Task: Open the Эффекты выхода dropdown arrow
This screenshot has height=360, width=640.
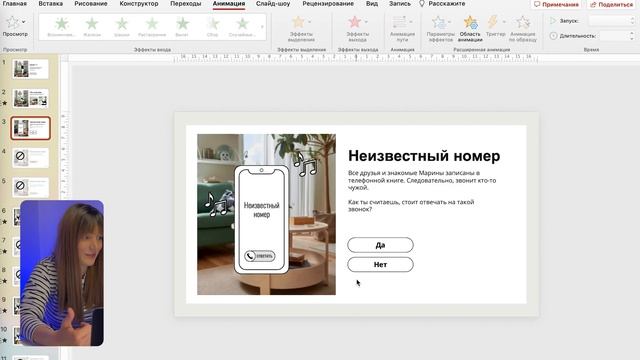Action: tap(366, 21)
